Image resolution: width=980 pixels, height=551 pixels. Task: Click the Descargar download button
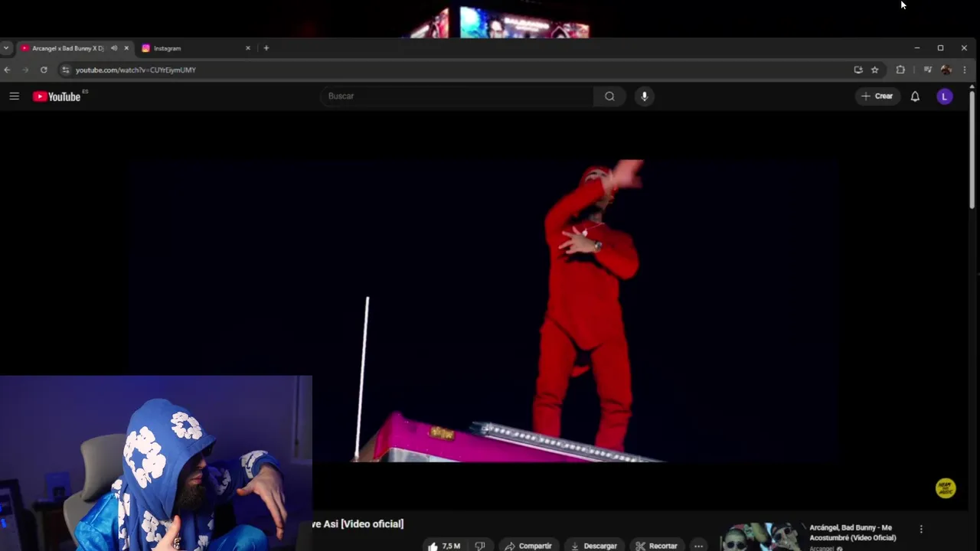[594, 546]
